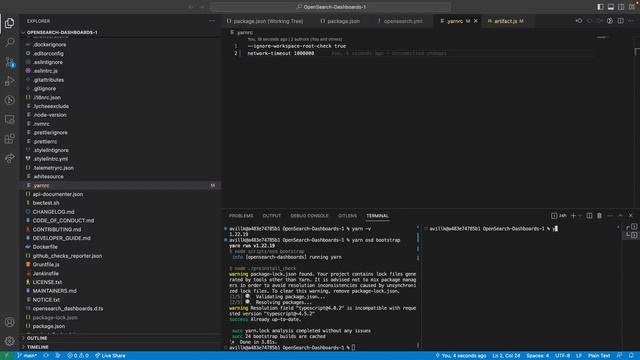Open editor More Actions ellipsis
The height and width of the screenshot is (360, 640).
pos(631,21)
